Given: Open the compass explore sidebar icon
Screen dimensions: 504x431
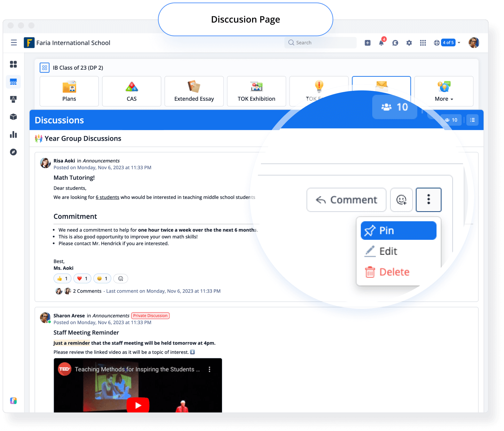Looking at the screenshot, I should point(13,152).
